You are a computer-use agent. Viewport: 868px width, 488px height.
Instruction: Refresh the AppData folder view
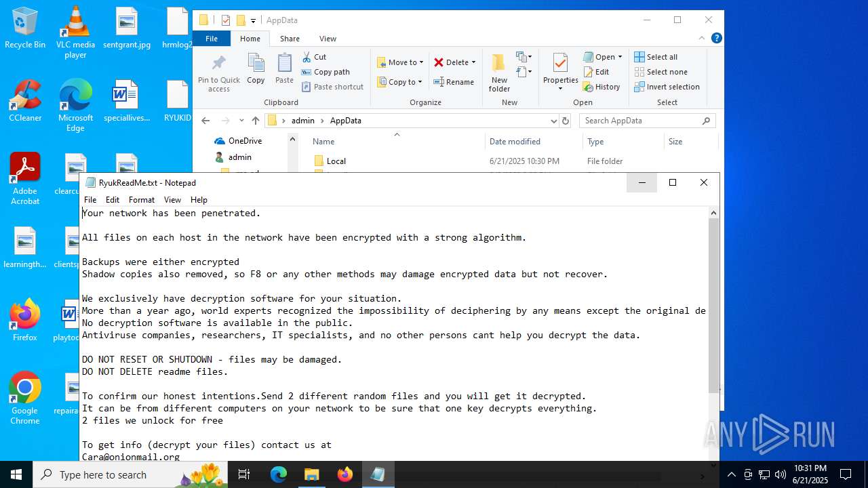pos(566,121)
